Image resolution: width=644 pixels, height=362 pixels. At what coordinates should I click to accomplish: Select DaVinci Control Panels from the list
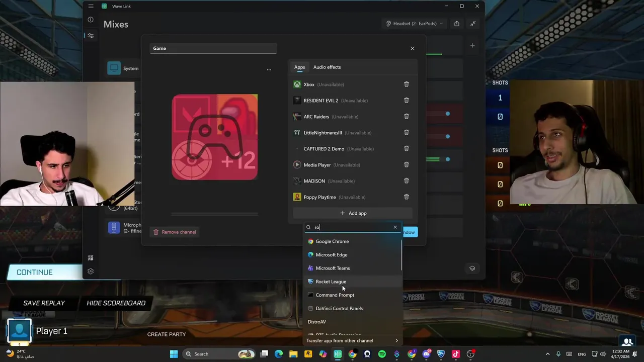(x=352, y=308)
